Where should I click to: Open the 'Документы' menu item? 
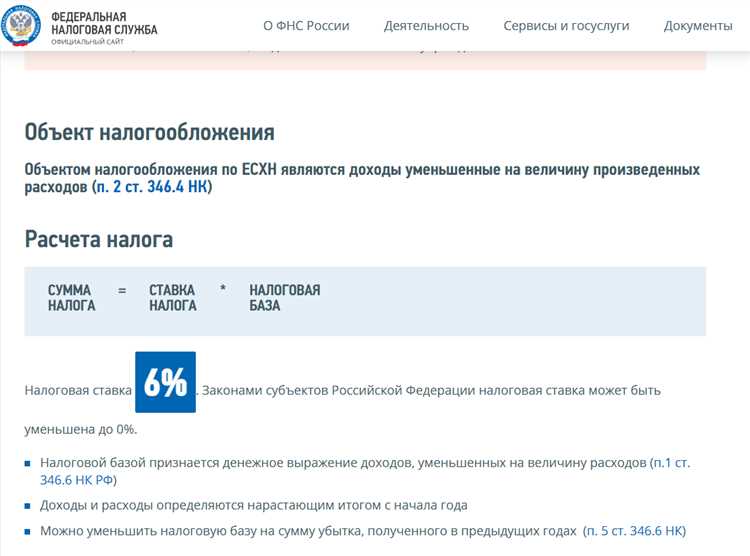point(698,26)
